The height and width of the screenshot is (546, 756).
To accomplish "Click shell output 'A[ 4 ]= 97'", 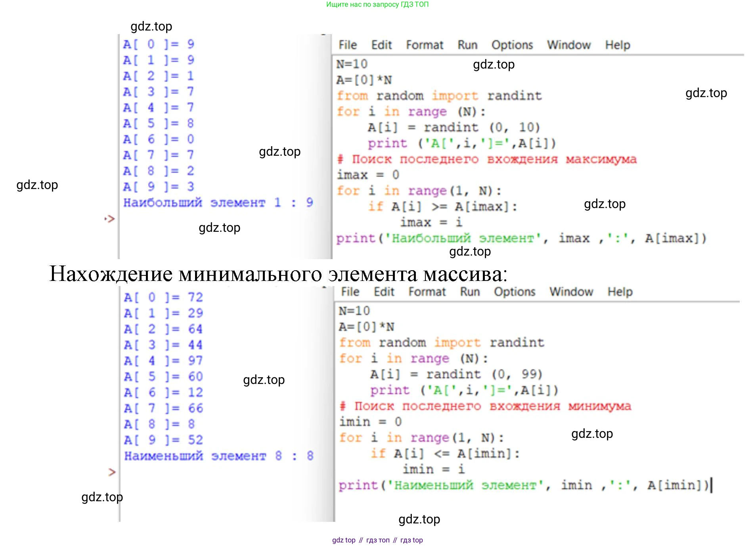I will (x=163, y=361).
